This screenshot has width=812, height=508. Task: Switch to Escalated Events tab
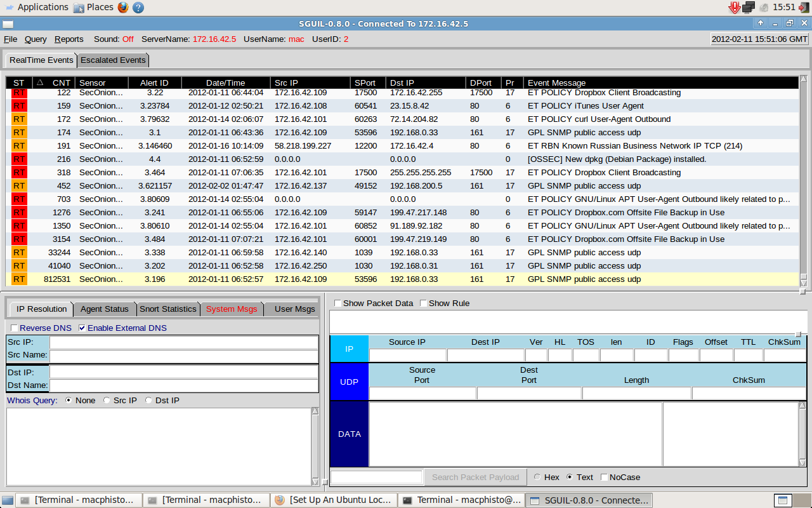(113, 60)
